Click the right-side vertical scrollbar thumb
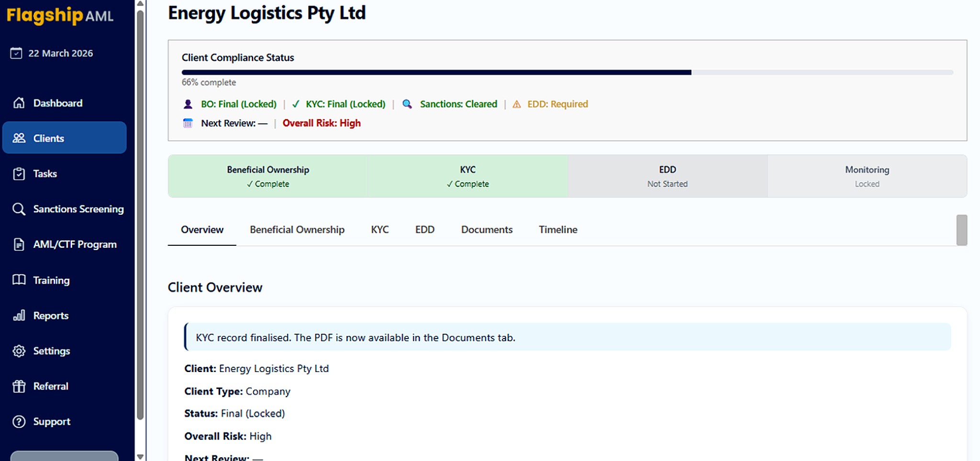The height and width of the screenshot is (461, 980). click(962, 230)
